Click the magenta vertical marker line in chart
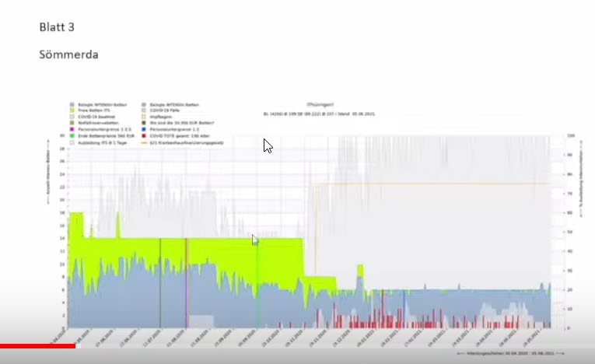595x364 pixels. [187, 283]
